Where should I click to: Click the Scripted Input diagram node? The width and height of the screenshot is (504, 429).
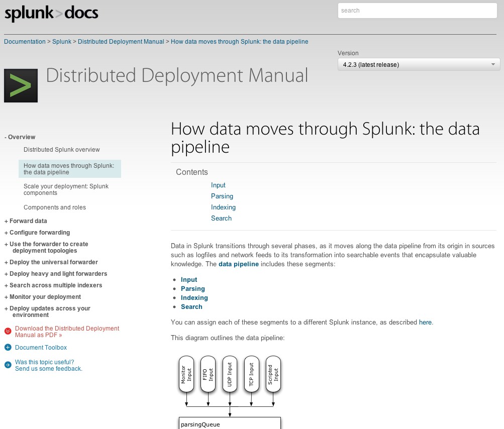click(273, 374)
